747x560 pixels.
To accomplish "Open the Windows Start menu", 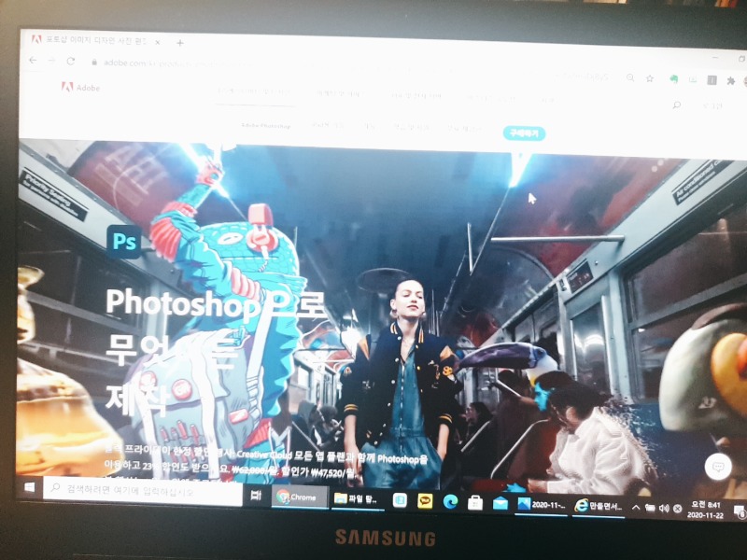I will coord(30,486).
